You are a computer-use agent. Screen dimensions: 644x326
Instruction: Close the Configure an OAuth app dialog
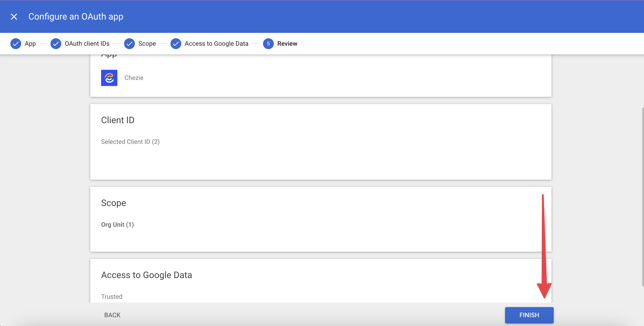point(14,17)
